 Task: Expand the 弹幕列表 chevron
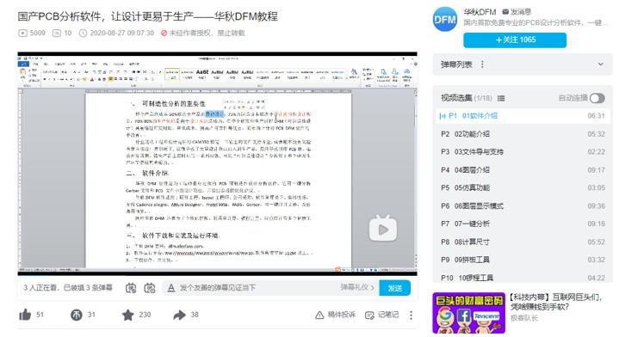click(600, 64)
